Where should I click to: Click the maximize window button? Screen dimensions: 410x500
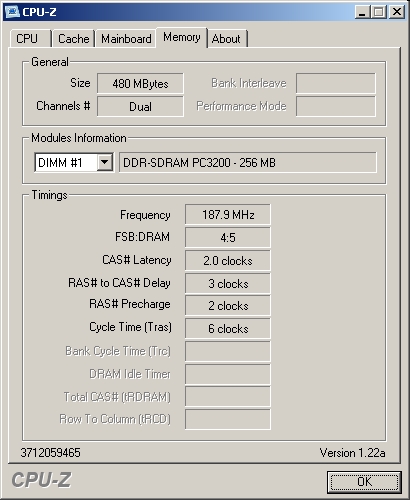point(379,12)
